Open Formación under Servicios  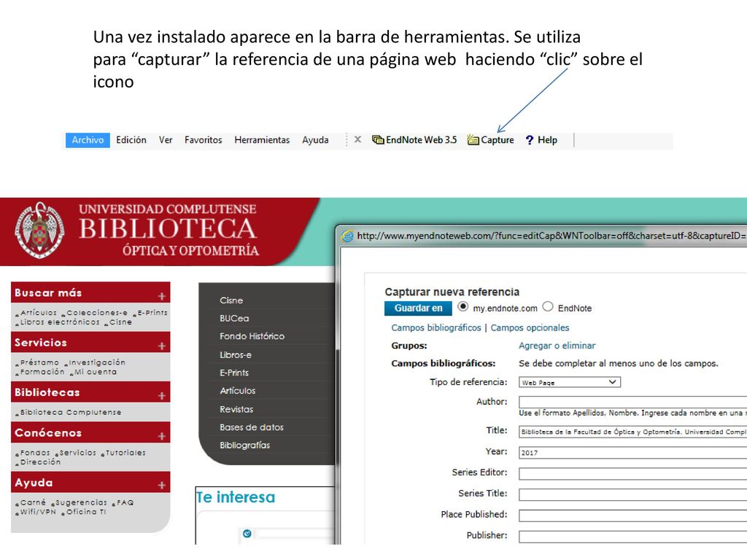coord(42,372)
